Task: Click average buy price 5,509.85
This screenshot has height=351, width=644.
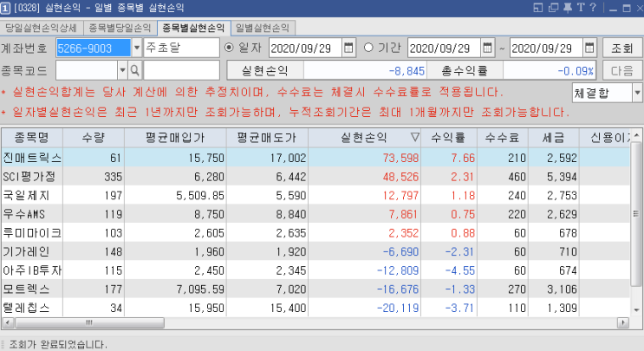Action: 200,195
